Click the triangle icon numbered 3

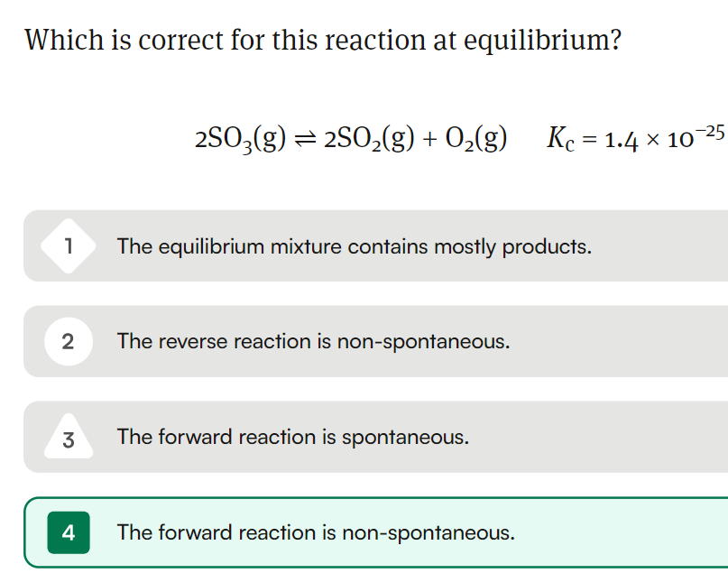click(69, 437)
